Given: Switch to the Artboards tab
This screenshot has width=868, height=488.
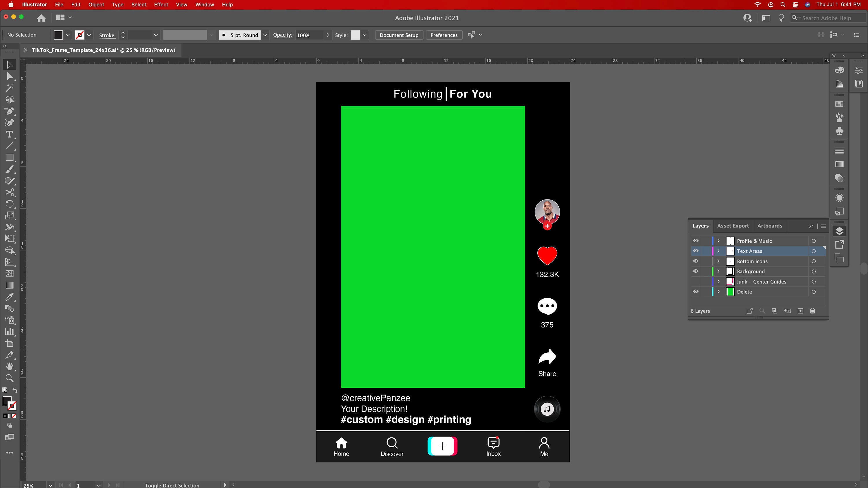Looking at the screenshot, I should [770, 226].
